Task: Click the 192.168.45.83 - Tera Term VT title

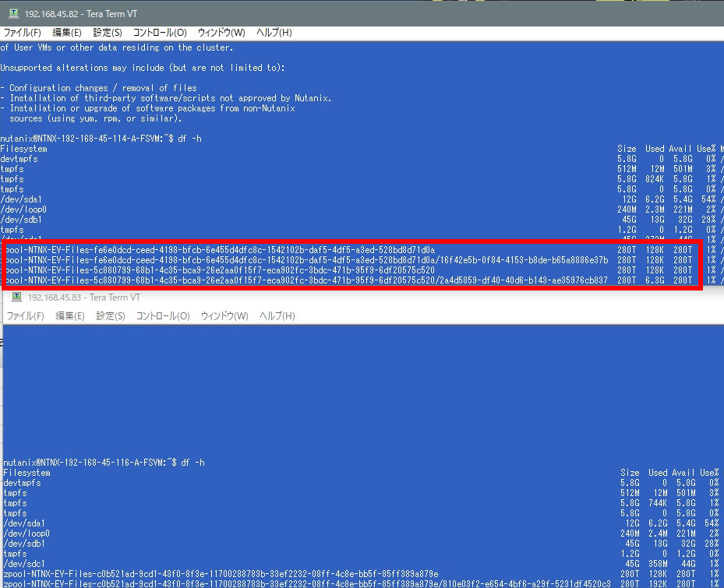Action: [x=84, y=298]
